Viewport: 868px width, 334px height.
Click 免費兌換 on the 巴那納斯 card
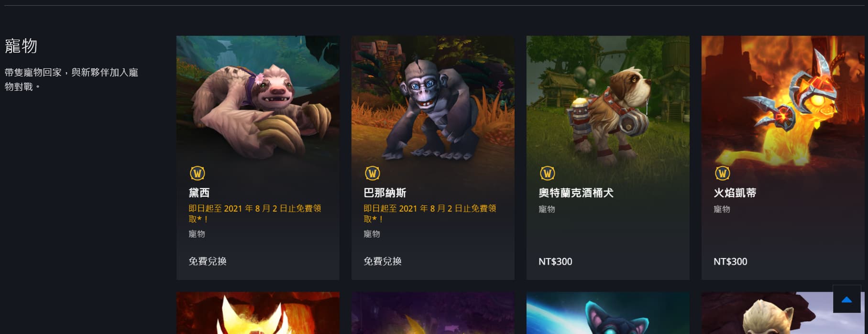pos(383,261)
